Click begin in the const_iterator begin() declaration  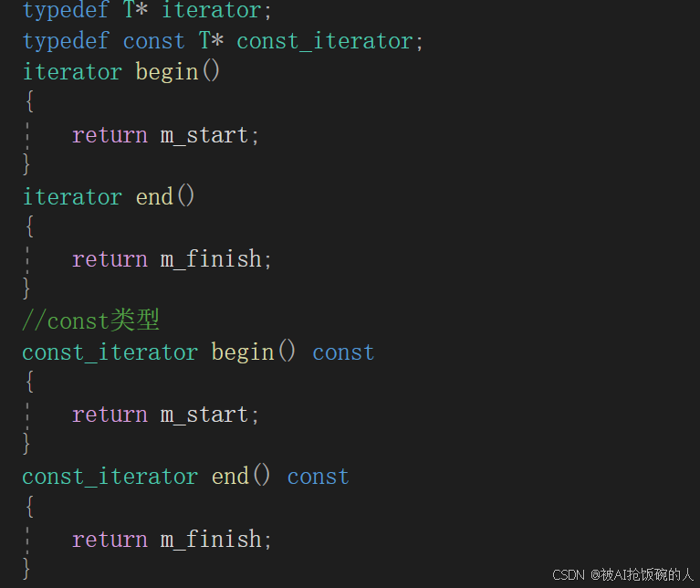pyautogui.click(x=243, y=352)
